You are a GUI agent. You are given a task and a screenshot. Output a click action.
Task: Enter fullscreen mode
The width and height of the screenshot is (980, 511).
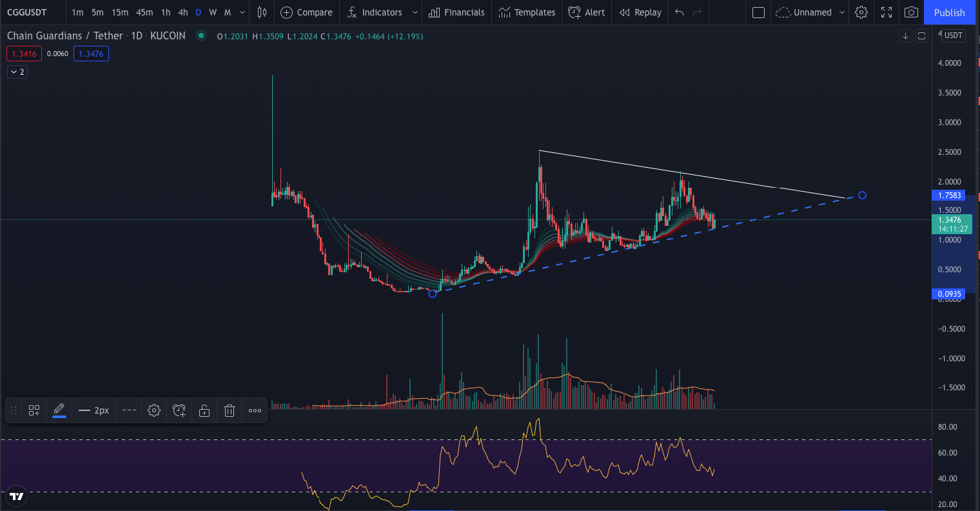coord(887,12)
